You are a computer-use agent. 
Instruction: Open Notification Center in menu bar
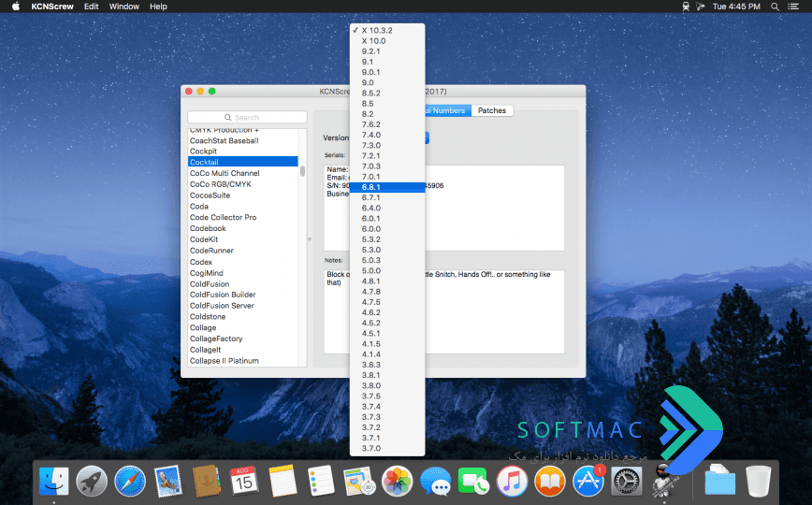tap(793, 7)
